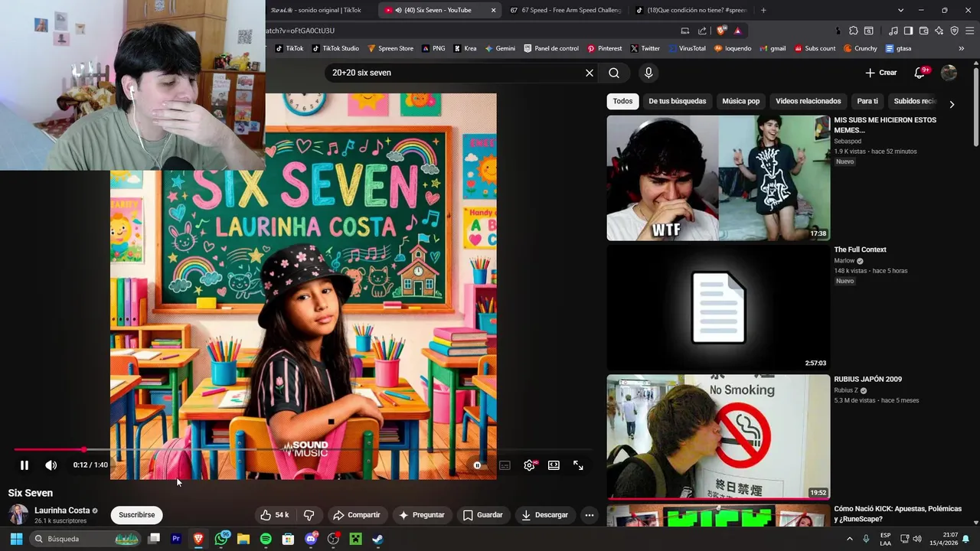Open Steam from the taskbar

(x=377, y=539)
